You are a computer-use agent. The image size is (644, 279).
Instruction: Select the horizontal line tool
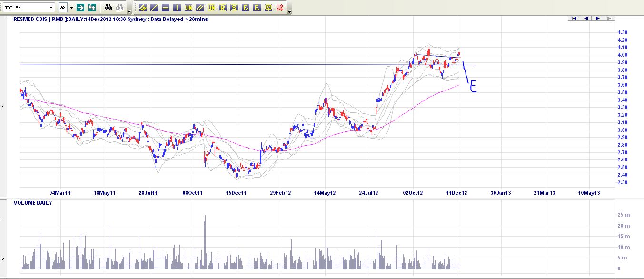[x=166, y=8]
